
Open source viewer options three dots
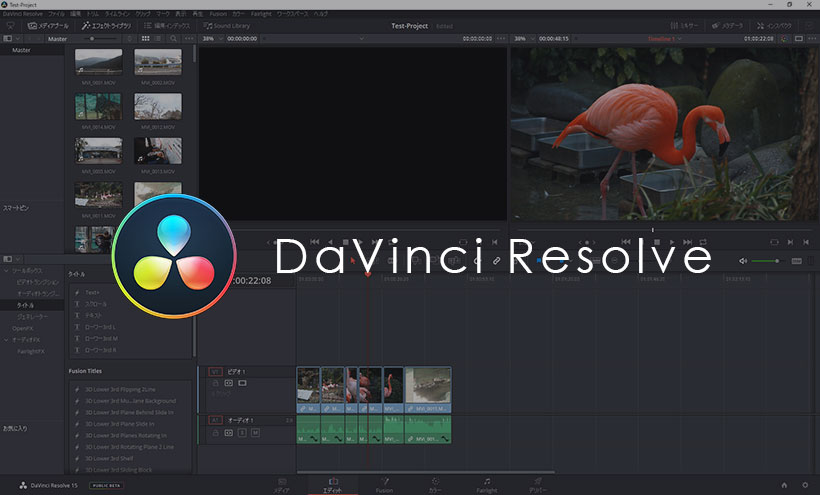[x=501, y=39]
